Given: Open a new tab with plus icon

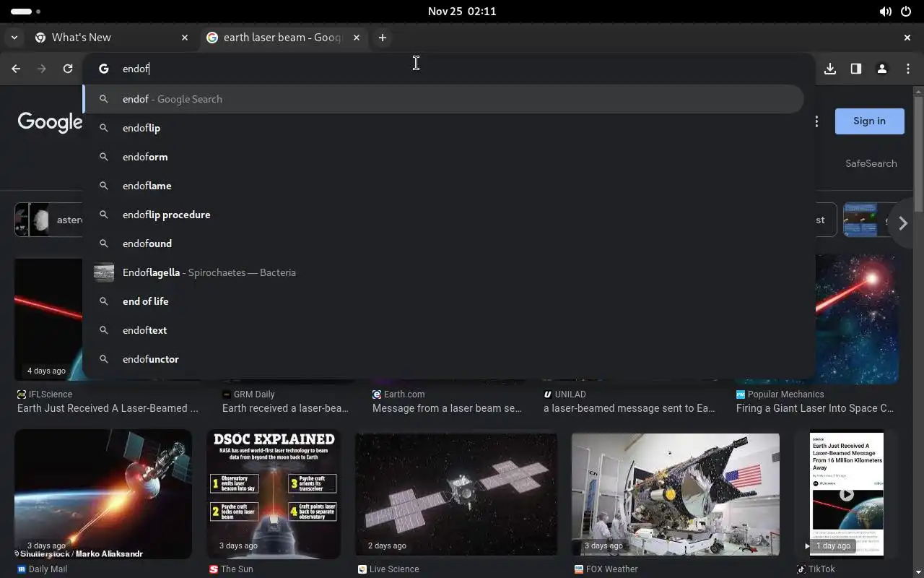Looking at the screenshot, I should [x=383, y=38].
